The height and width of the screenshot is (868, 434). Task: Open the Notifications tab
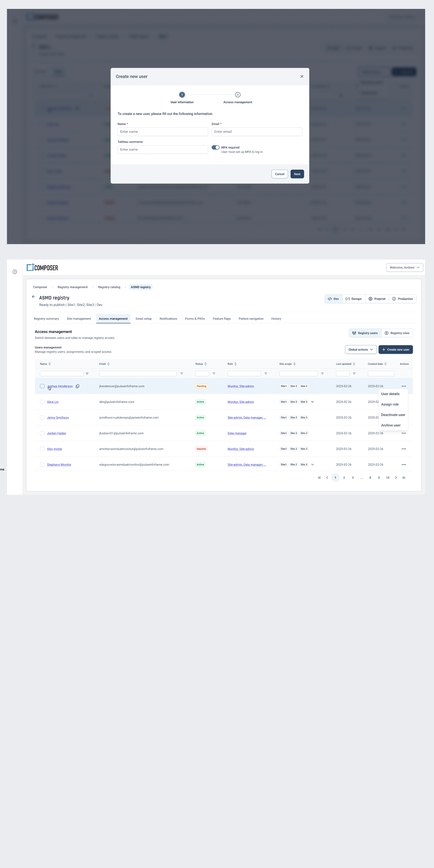[x=168, y=319]
